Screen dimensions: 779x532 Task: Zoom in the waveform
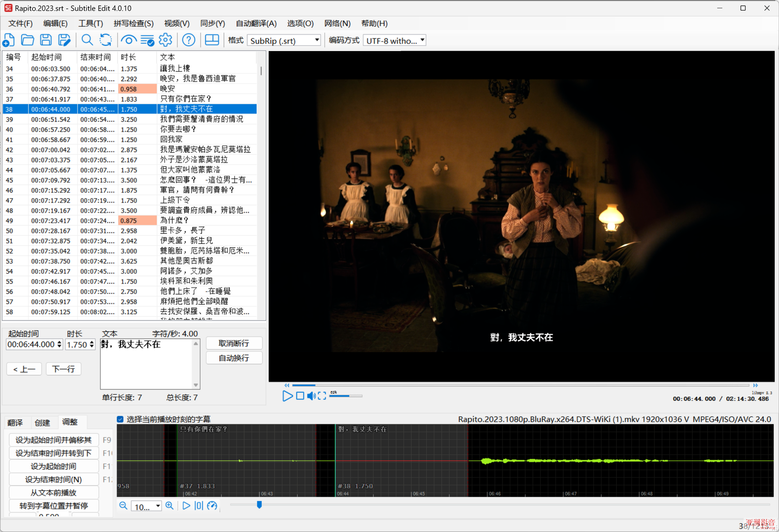169,506
